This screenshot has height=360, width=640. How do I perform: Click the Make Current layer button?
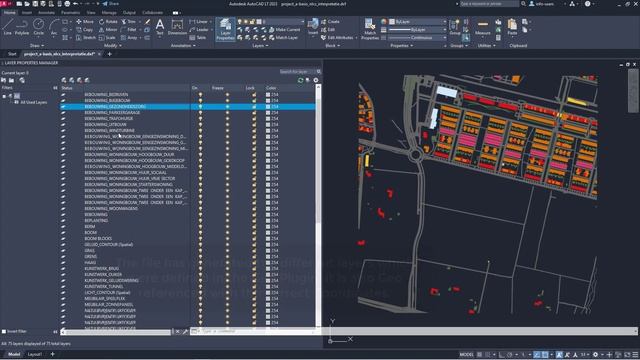tap(284, 30)
